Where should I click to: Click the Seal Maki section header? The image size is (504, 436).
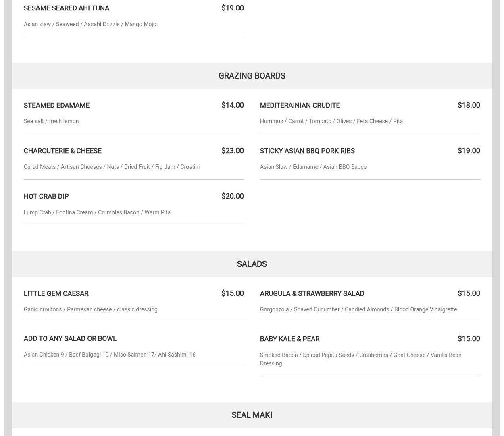(252, 415)
